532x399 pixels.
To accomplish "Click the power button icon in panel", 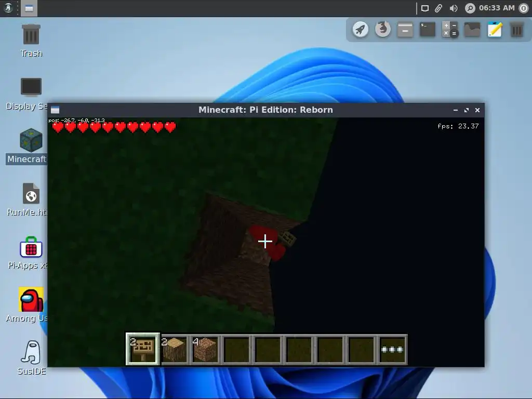I will [524, 8].
